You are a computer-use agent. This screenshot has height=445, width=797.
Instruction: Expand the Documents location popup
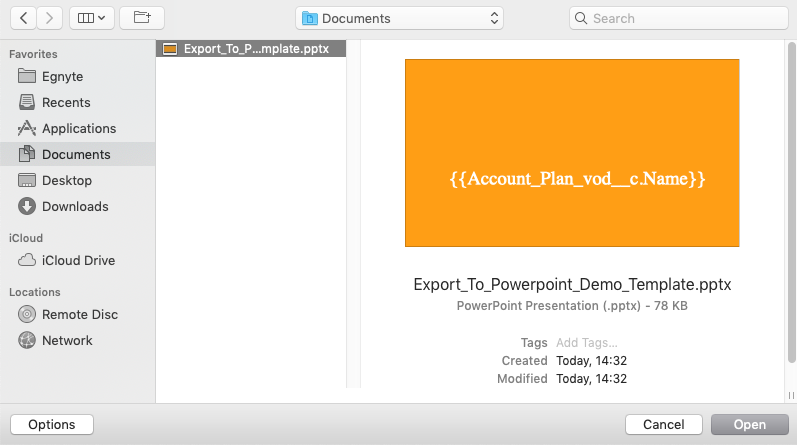(400, 18)
